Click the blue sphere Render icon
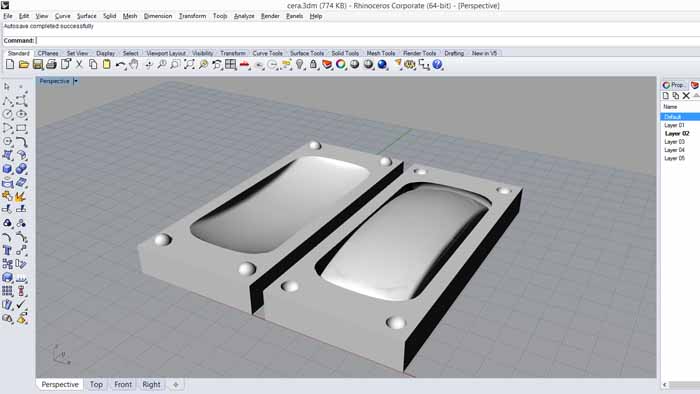This screenshot has height=394, width=700. pos(382,65)
